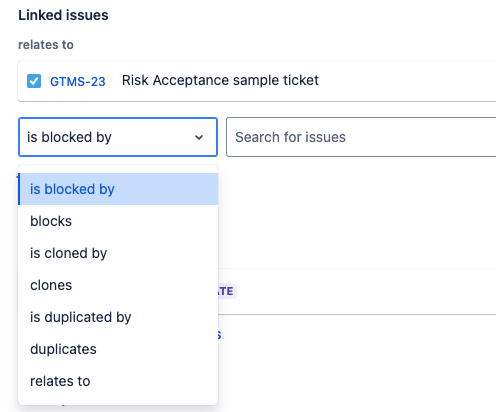This screenshot has height=412, width=496.
Task: Open the link type dropdown showing is blocked by
Action: tap(118, 137)
